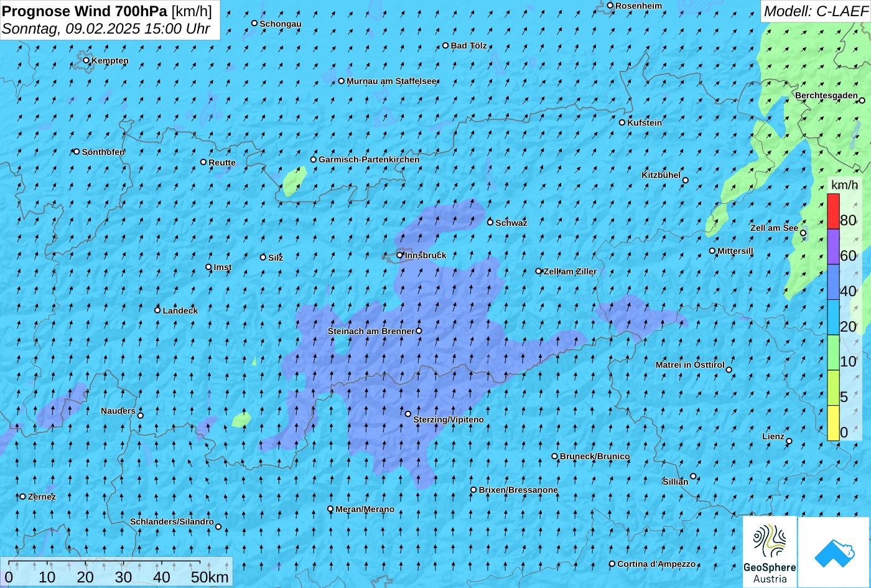The image size is (871, 588).
Task: Click the Zell am Ziller label
Action: click(570, 271)
